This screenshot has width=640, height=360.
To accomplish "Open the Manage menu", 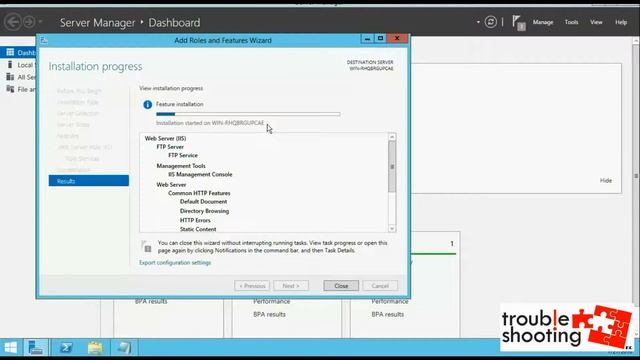I will 542,22.
